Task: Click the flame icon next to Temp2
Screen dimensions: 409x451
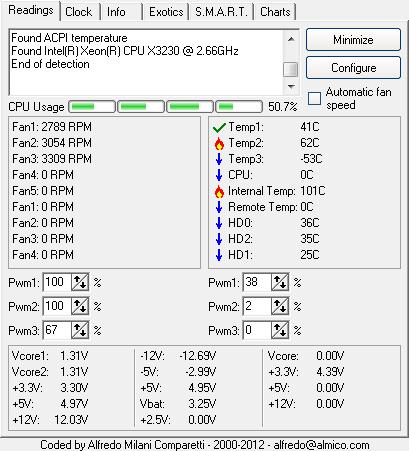Action: (219, 143)
